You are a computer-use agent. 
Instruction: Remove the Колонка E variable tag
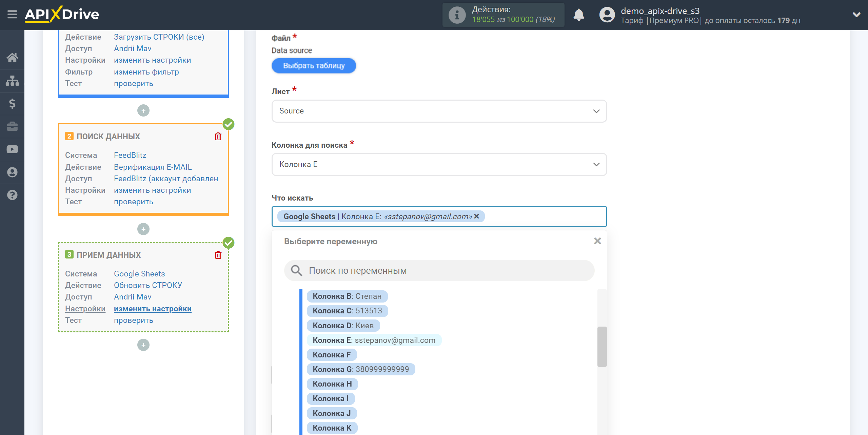click(476, 216)
